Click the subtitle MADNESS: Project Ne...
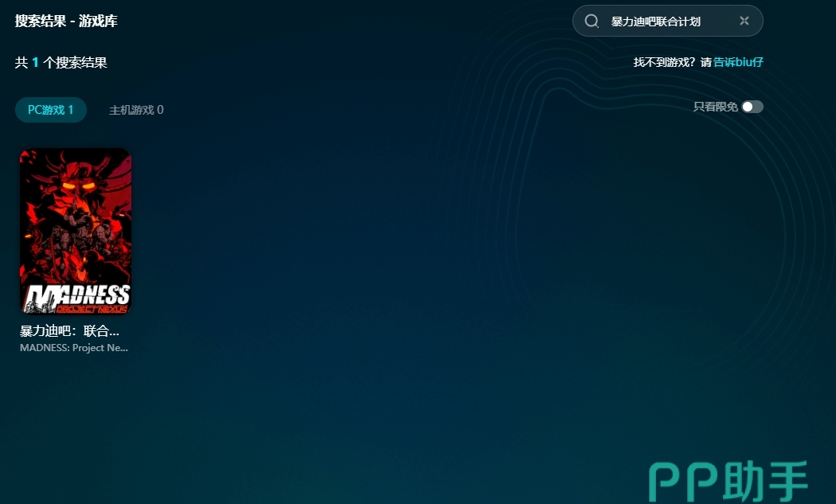 [73, 348]
